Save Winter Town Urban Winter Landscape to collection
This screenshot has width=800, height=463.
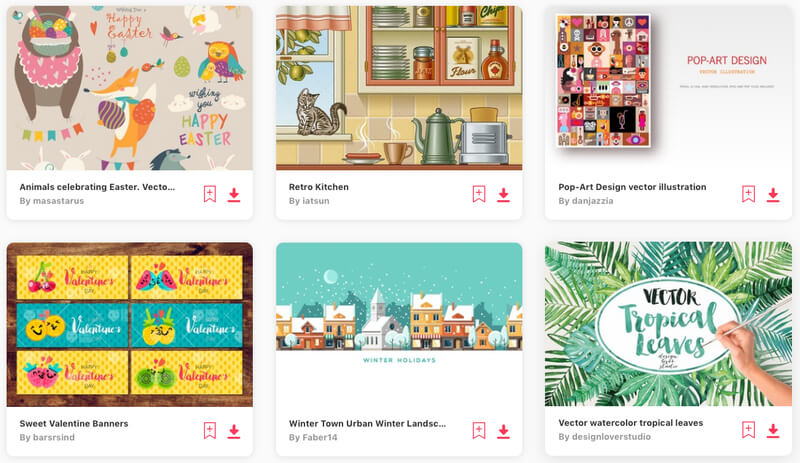(479, 430)
